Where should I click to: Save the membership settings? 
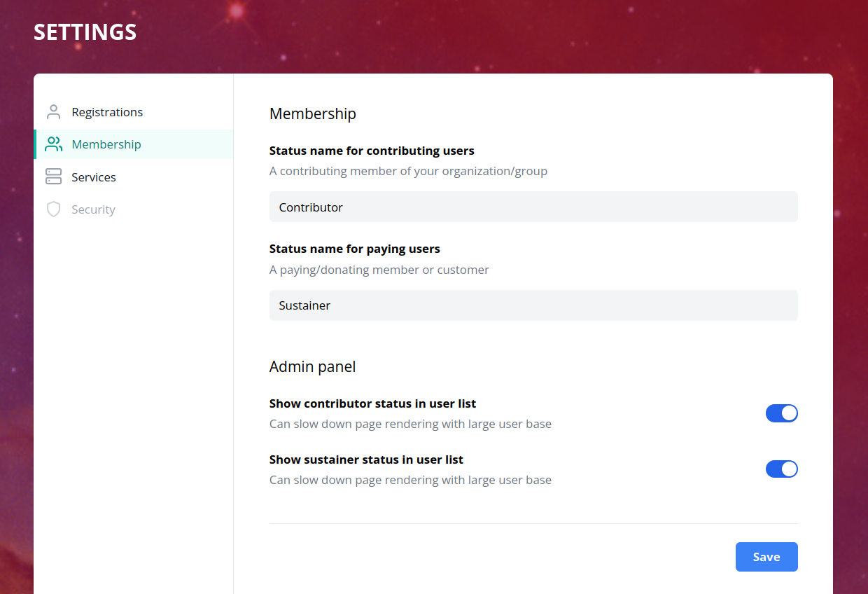766,557
